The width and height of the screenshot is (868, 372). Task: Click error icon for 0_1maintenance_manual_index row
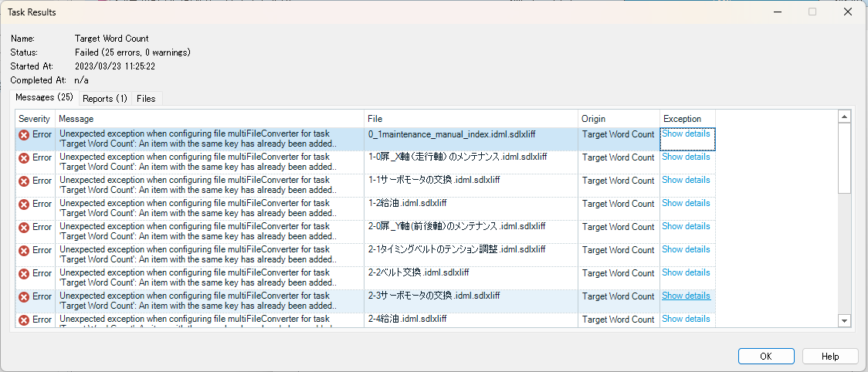24,135
